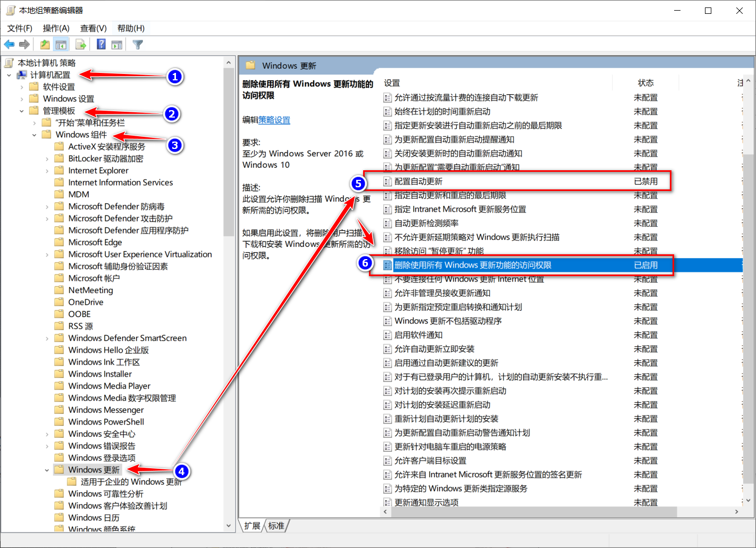Expand the Windows Defender SmartScreen node
Screen dimensions: 756x548
tap(47, 338)
